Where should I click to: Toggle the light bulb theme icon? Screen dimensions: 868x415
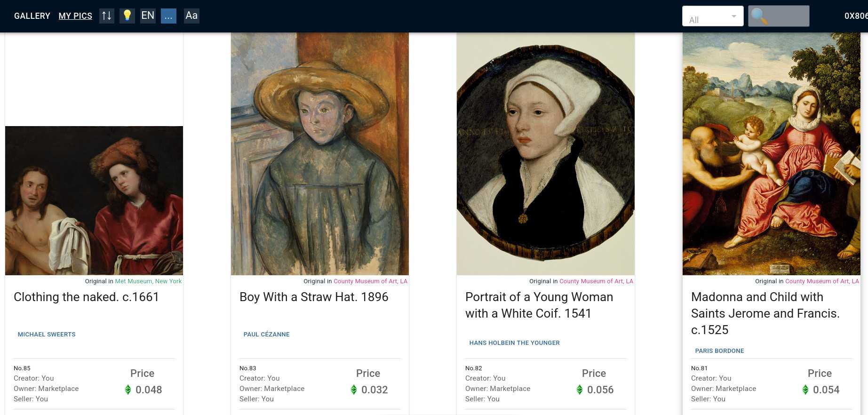[x=127, y=16]
